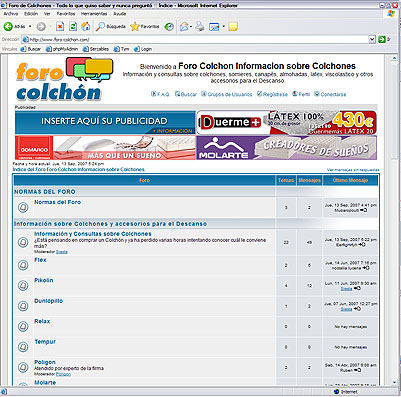Open the Herramientas menu
The width and height of the screenshot is (401, 397).
click(94, 14)
